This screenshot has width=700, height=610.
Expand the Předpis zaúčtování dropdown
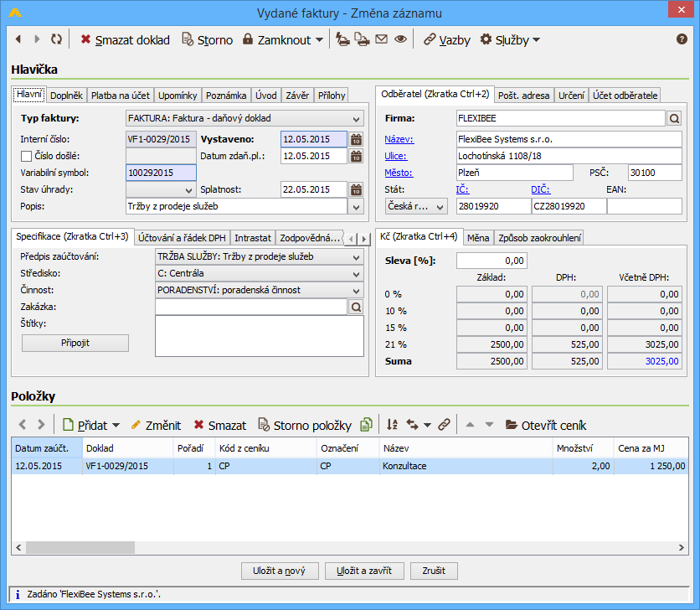point(356,257)
